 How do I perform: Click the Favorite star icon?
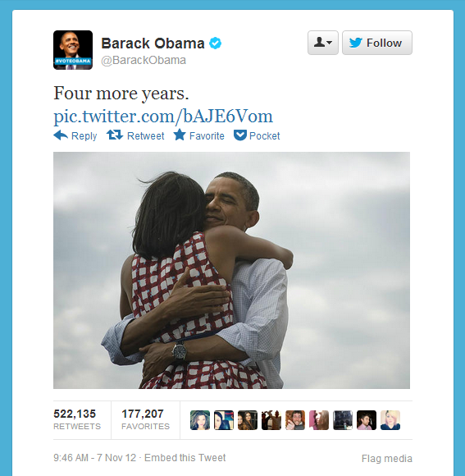click(x=180, y=135)
